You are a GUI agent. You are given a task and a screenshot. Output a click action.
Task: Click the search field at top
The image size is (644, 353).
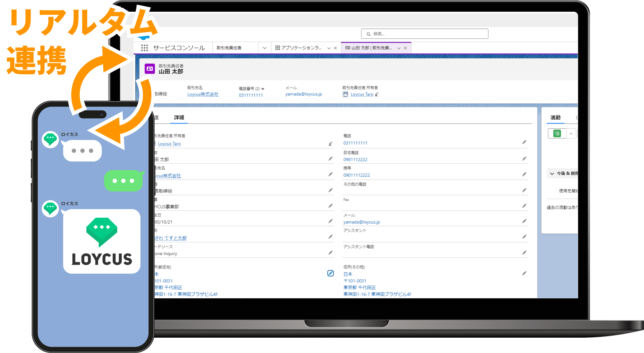424,34
